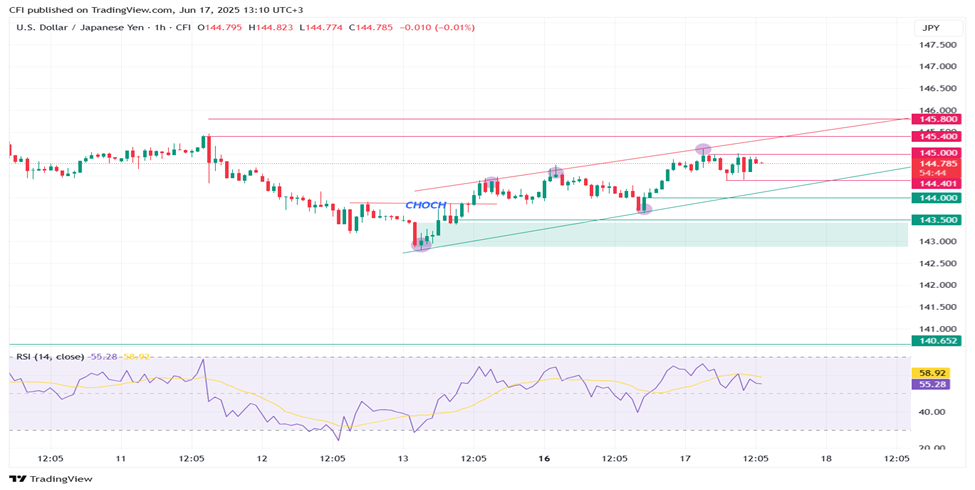The image size is (975, 490).
Task: Click the yellow 58.92 RSI axis label
Action: [x=931, y=373]
